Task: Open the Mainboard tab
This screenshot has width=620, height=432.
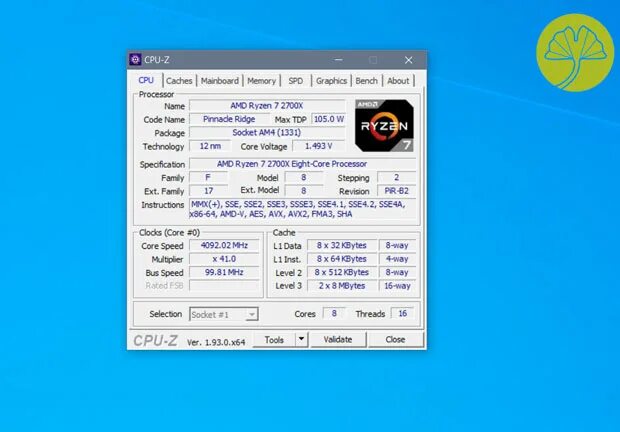Action: pyautogui.click(x=220, y=81)
